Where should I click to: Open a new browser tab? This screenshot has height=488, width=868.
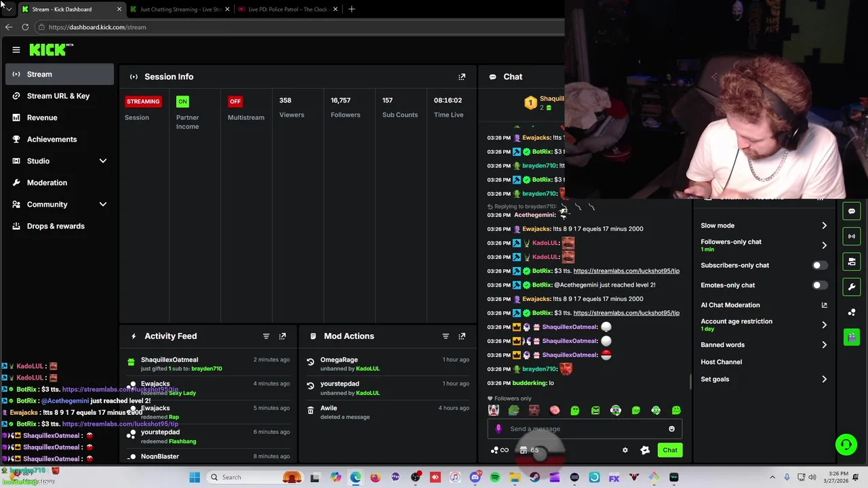[351, 9]
